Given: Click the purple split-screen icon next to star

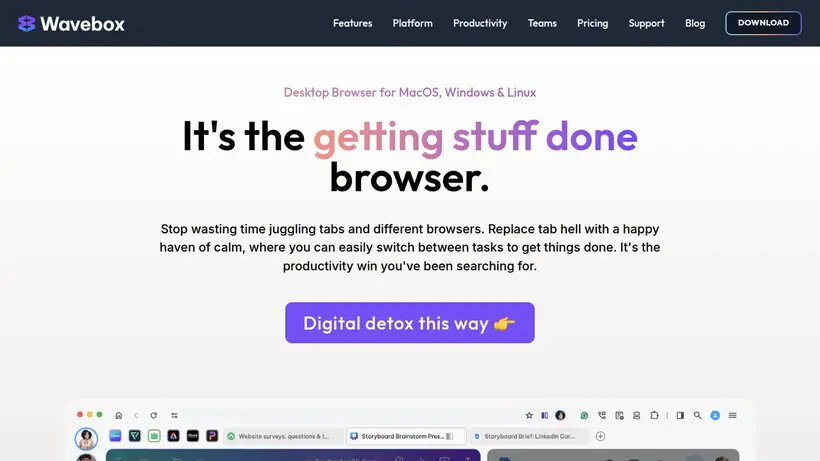Looking at the screenshot, I should 544,416.
